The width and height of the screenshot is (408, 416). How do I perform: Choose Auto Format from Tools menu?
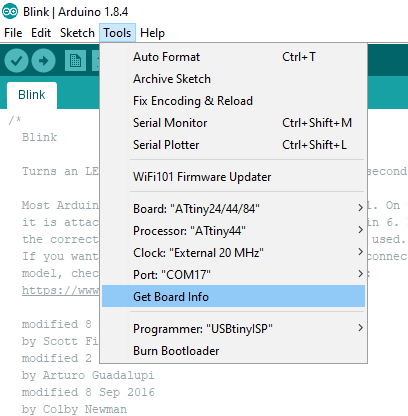click(x=233, y=57)
